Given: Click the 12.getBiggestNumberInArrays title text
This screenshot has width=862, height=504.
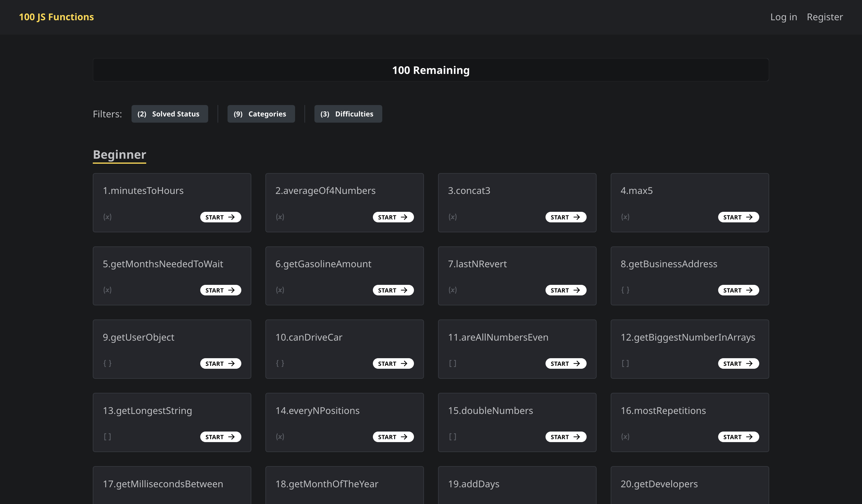Looking at the screenshot, I should click(x=688, y=337).
